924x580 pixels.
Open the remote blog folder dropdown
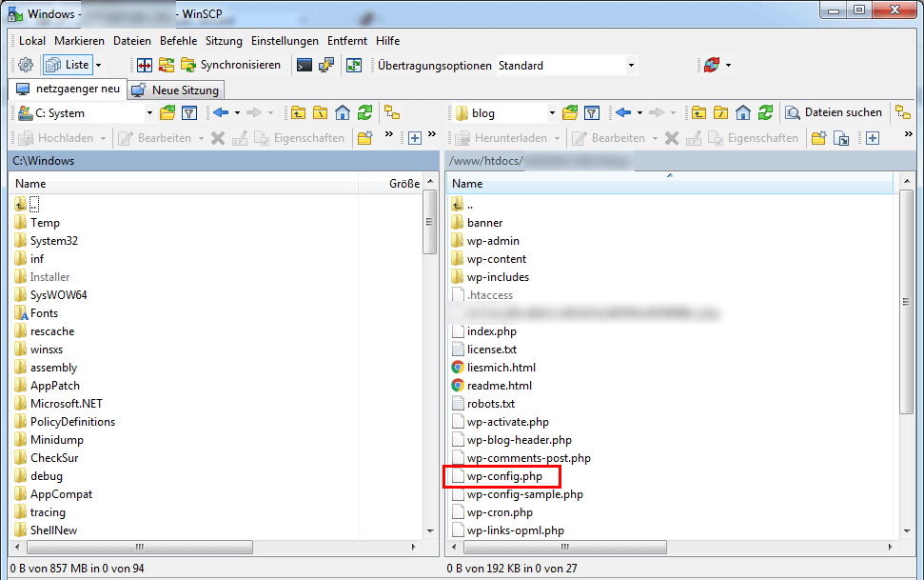551,113
